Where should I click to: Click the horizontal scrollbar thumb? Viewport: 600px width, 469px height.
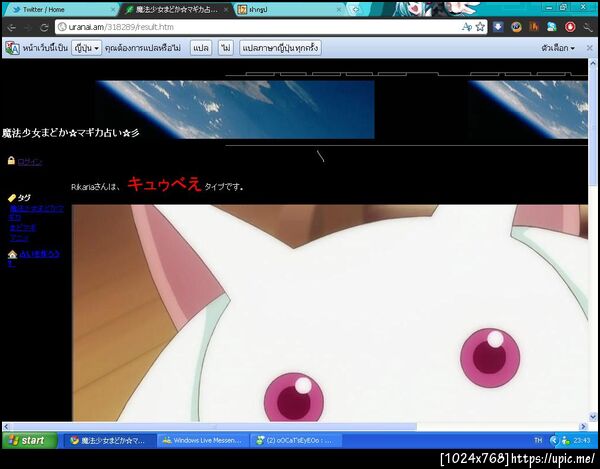pos(214,426)
